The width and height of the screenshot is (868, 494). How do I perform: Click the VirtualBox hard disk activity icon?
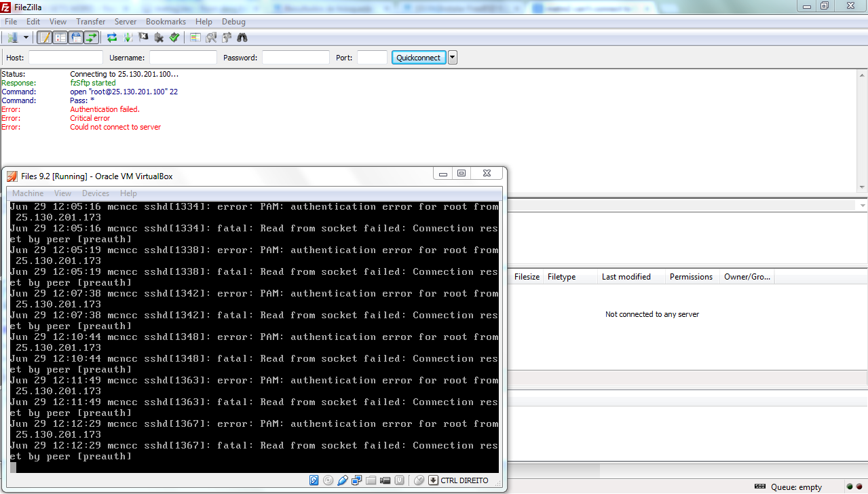tap(314, 480)
